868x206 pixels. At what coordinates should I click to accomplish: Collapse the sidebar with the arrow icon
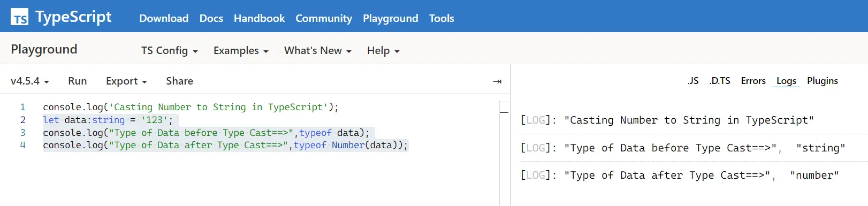497,81
